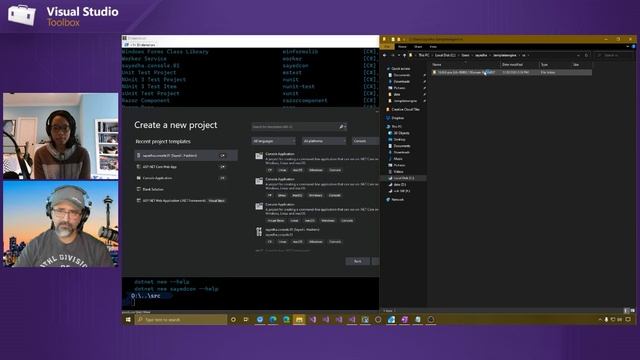Open the Share ribbon tab in File Explorer

[x=418, y=47]
